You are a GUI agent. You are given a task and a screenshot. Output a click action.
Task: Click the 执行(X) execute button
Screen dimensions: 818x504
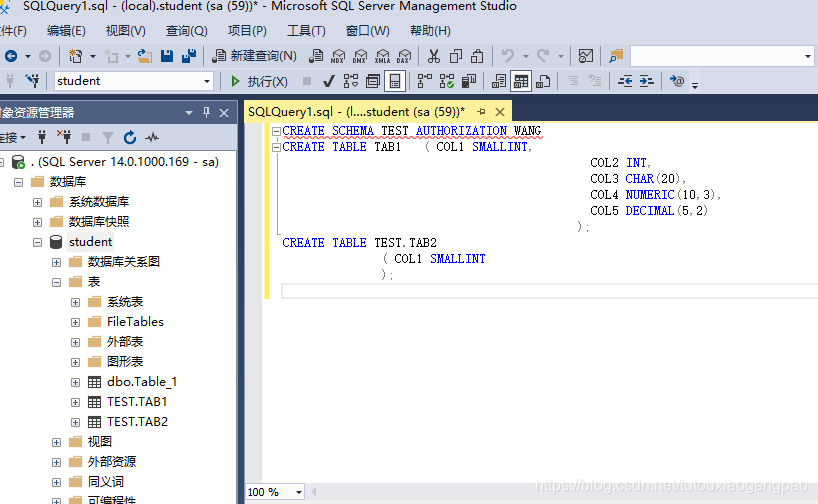click(259, 81)
